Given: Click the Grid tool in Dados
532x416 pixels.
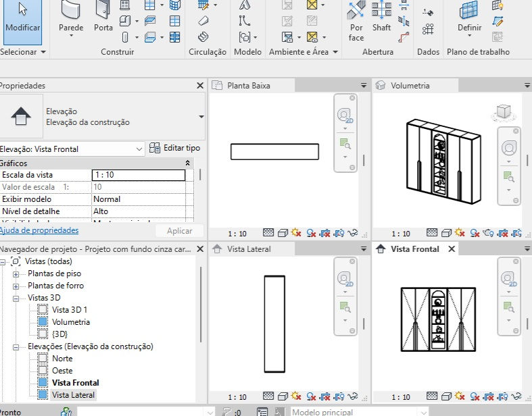Looking at the screenshot, I should point(428,29).
